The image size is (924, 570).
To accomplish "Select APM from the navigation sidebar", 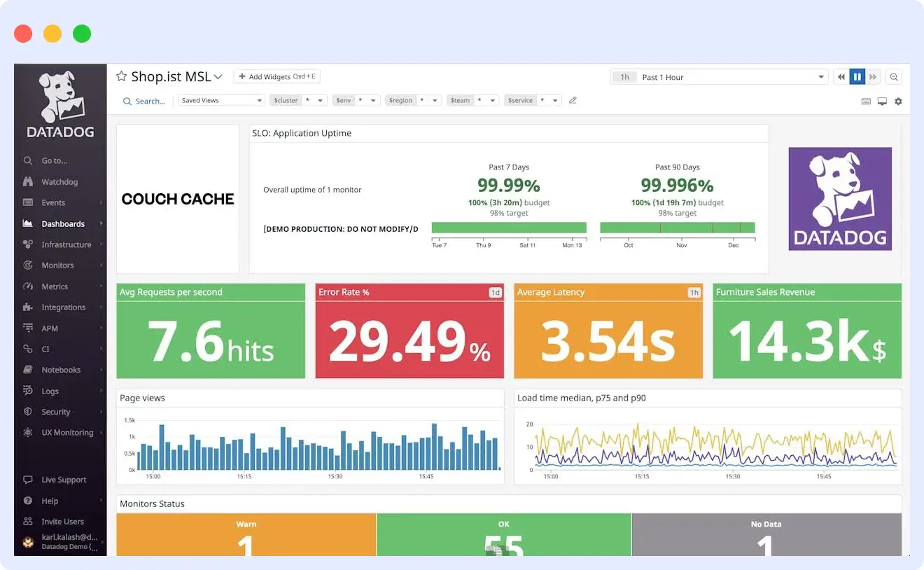I will [50, 328].
